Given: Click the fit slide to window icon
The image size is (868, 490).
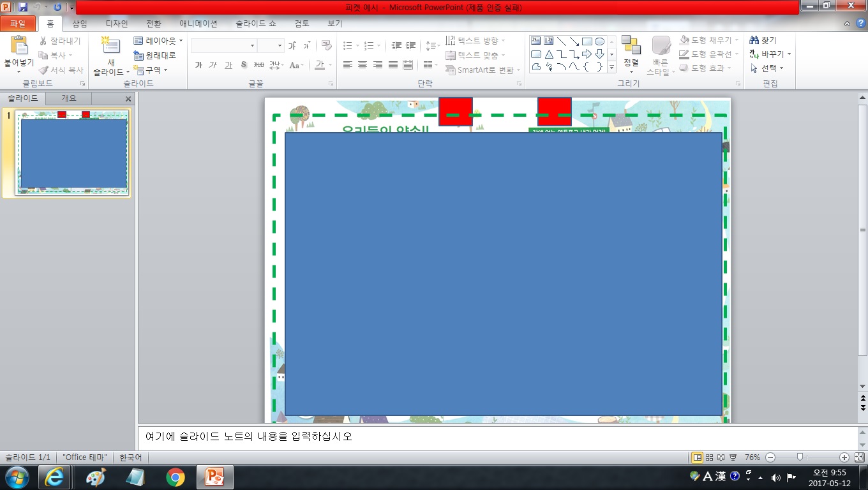Looking at the screenshot, I should coord(859,457).
